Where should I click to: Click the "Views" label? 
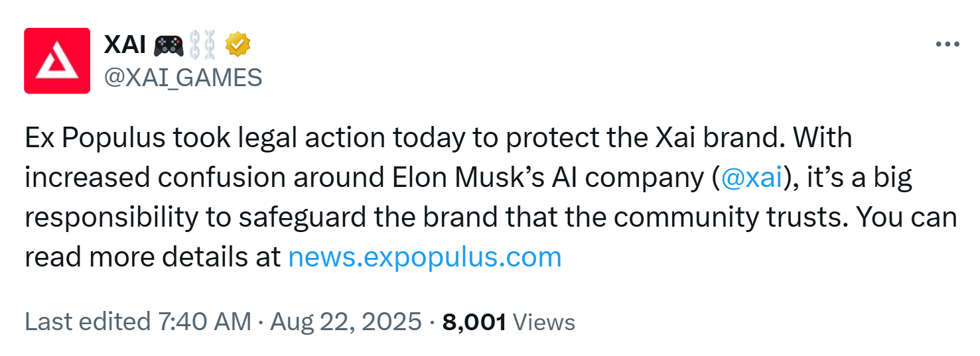pyautogui.click(x=544, y=322)
